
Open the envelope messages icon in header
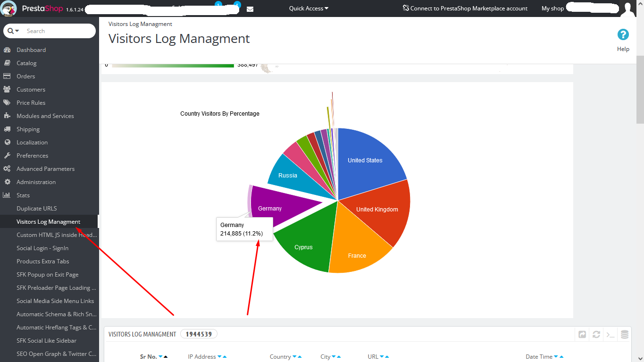pos(250,9)
